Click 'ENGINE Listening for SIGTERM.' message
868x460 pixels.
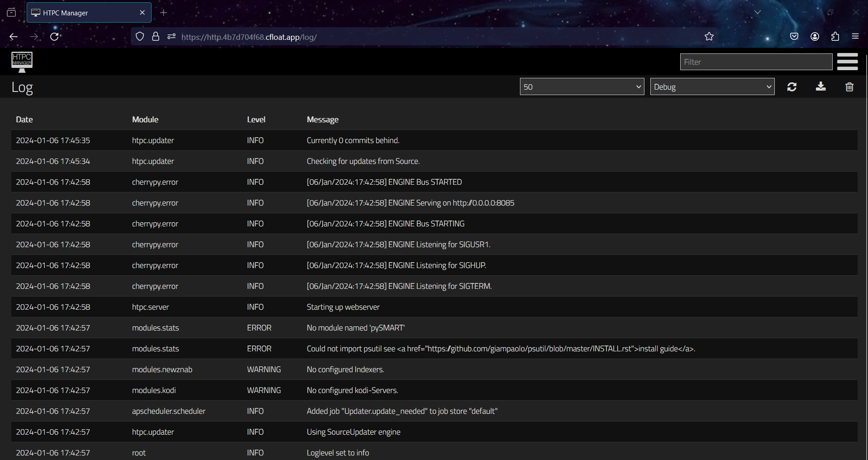coord(399,286)
